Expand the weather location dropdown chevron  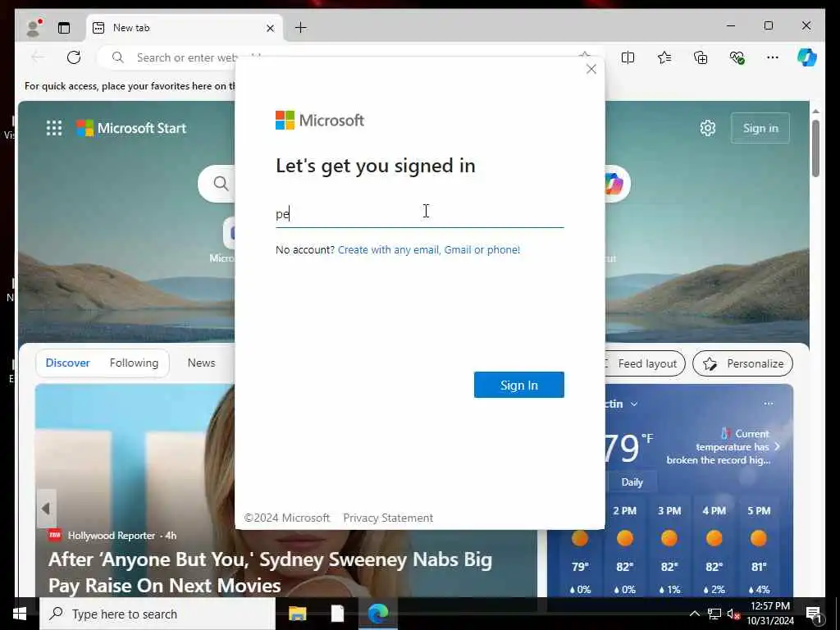pyautogui.click(x=634, y=404)
